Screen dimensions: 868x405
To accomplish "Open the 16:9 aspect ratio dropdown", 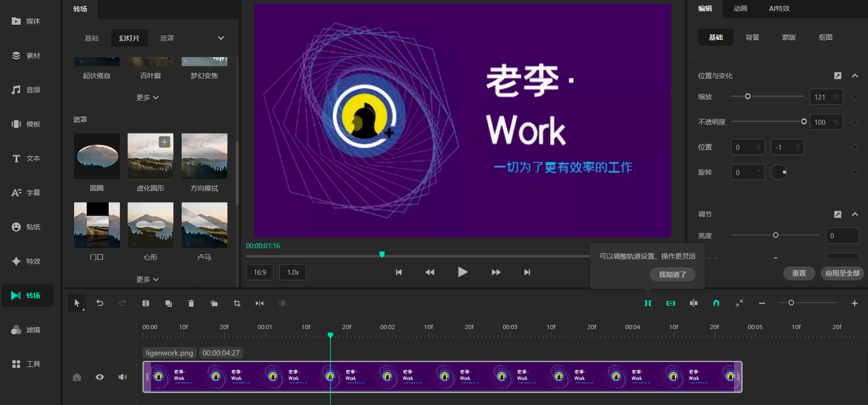I will point(260,272).
